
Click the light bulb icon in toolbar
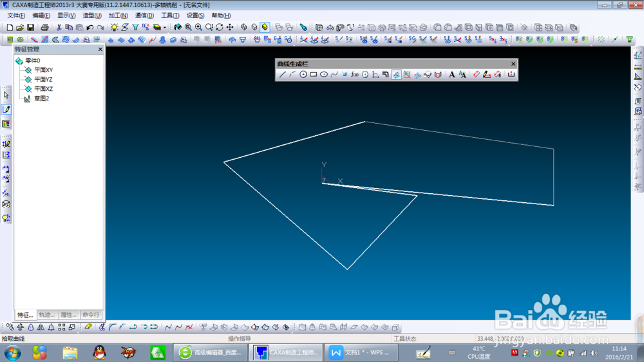tap(114, 28)
